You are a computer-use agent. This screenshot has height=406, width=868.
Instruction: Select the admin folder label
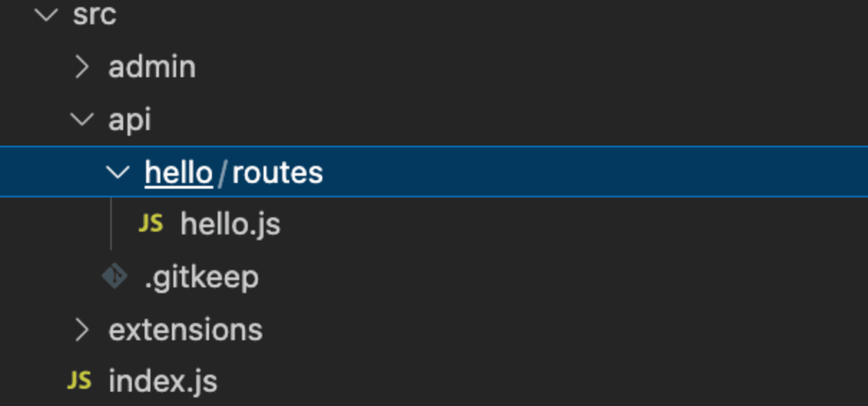coord(152,67)
